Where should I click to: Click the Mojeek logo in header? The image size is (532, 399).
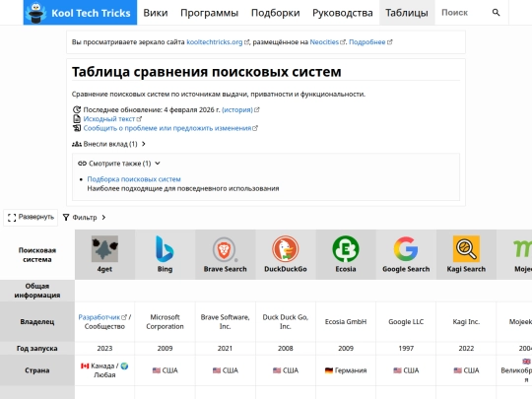(522, 248)
